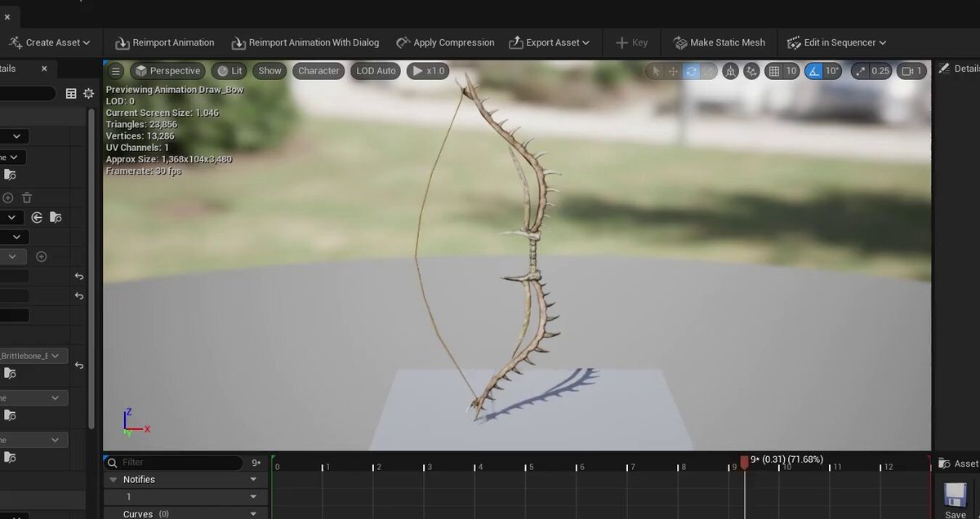Click the use-selected arrow icon in Details

tap(37, 217)
